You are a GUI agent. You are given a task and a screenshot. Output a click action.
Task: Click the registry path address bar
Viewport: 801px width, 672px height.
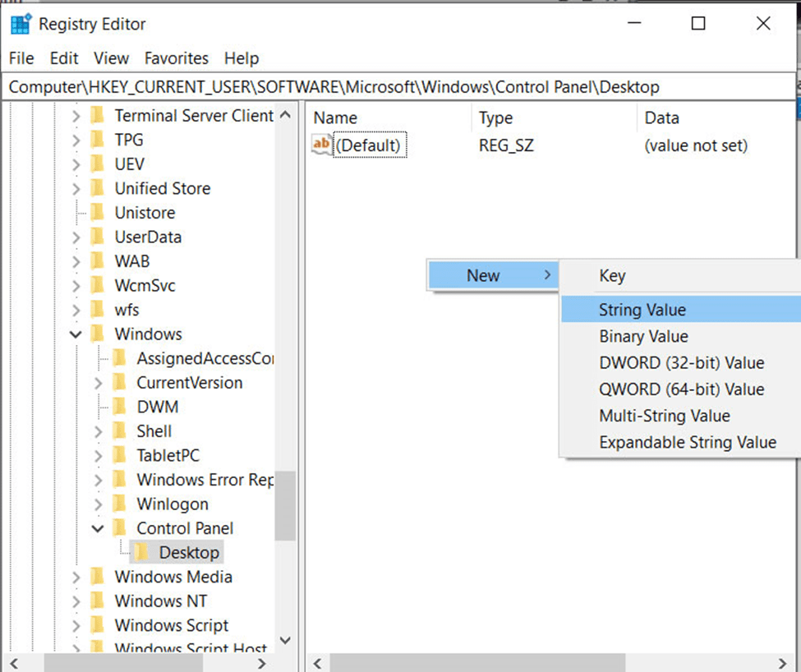tap(399, 86)
